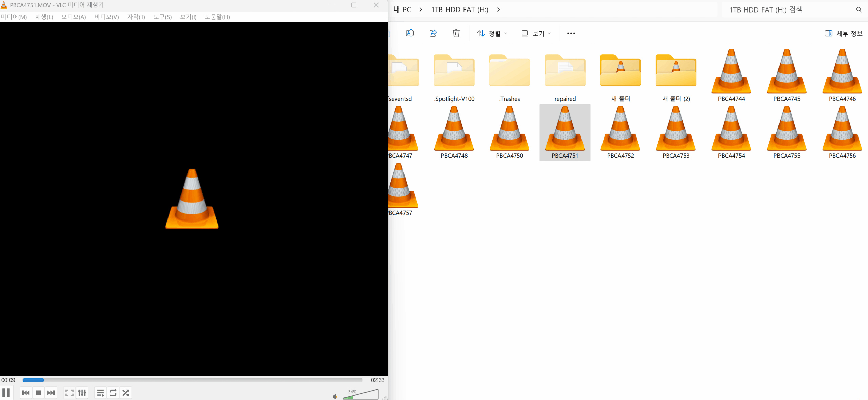Viewport: 868px width, 400px height.
Task: Toggle the total time display 02:33
Action: click(377, 380)
